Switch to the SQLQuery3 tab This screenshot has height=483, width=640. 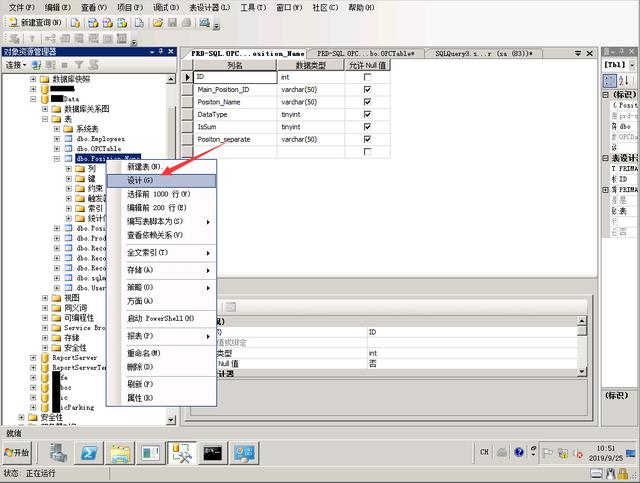(483, 53)
